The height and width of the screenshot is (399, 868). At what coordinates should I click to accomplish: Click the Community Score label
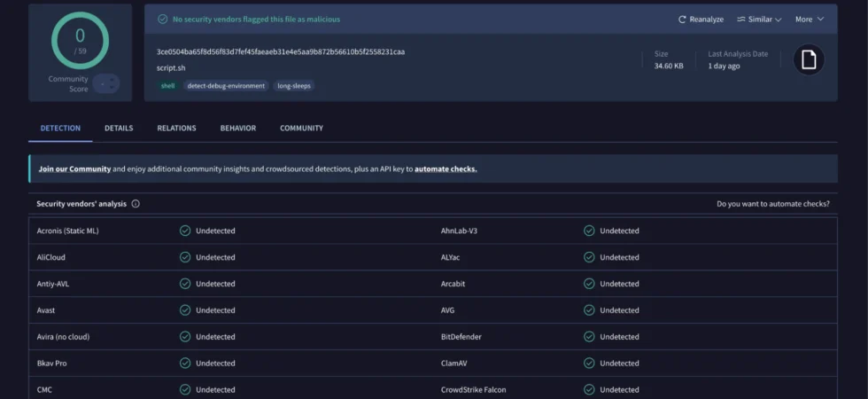[68, 83]
